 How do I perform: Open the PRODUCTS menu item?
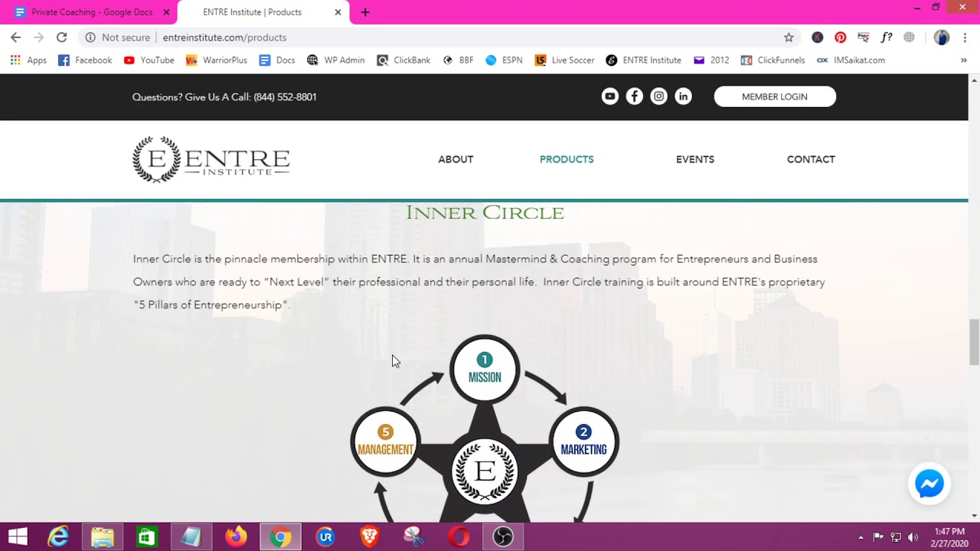click(x=567, y=159)
